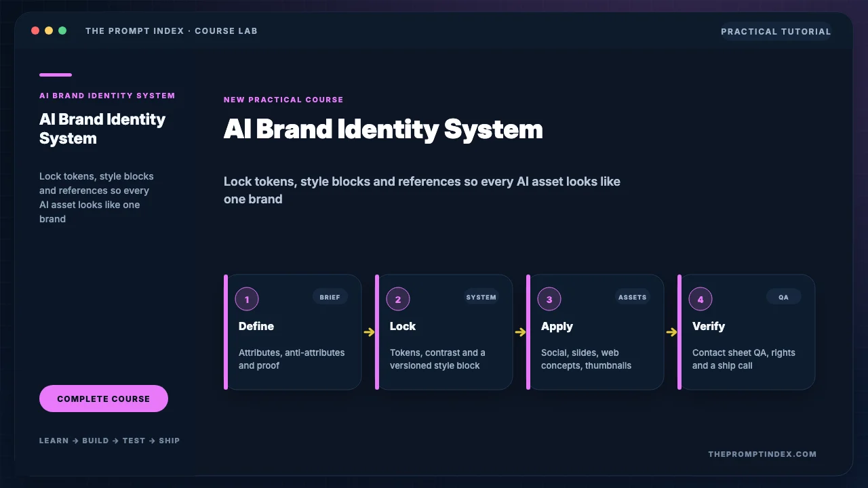Visit THEPROMPTINDEX.COM link
This screenshot has width=868, height=488.
click(x=762, y=454)
